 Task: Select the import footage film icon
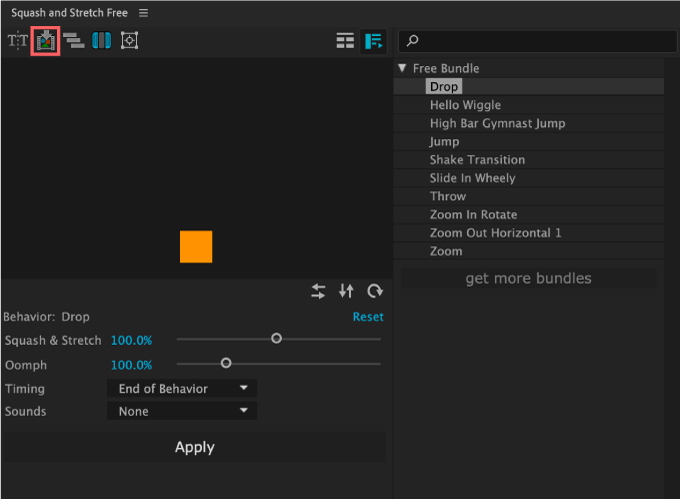coord(46,41)
